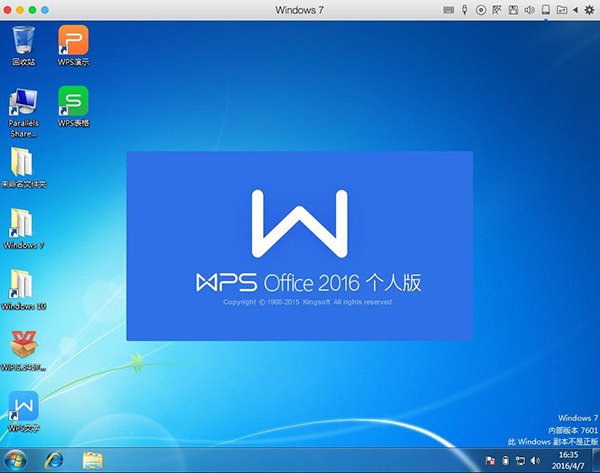Click Parallels hard disk icon
The height and width of the screenshot is (473, 600).
(546, 10)
